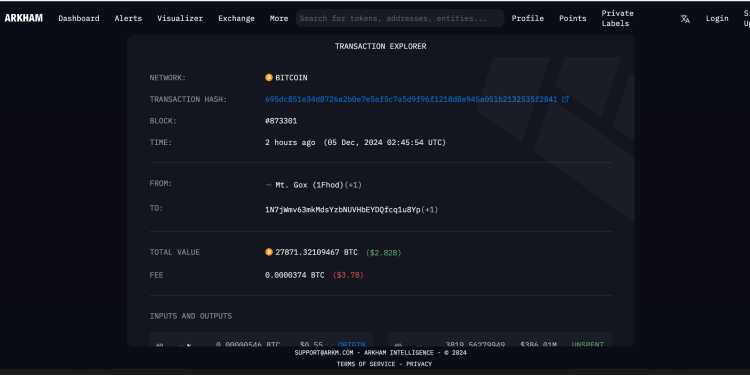Open the PRIVACY link
Image resolution: width=750 pixels, height=375 pixels.
419,364
